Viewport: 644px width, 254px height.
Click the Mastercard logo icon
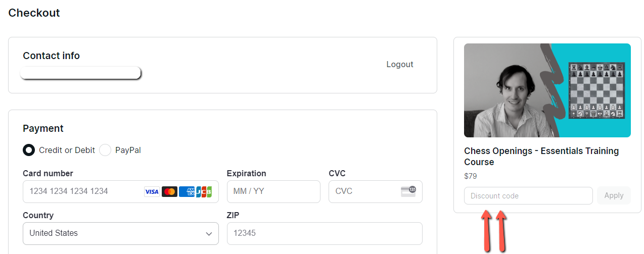tap(169, 192)
